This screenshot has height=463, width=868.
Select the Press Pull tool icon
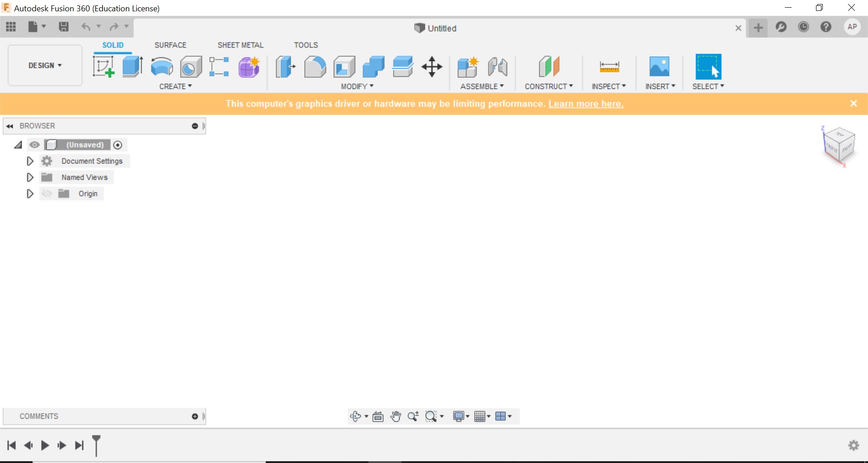point(285,67)
